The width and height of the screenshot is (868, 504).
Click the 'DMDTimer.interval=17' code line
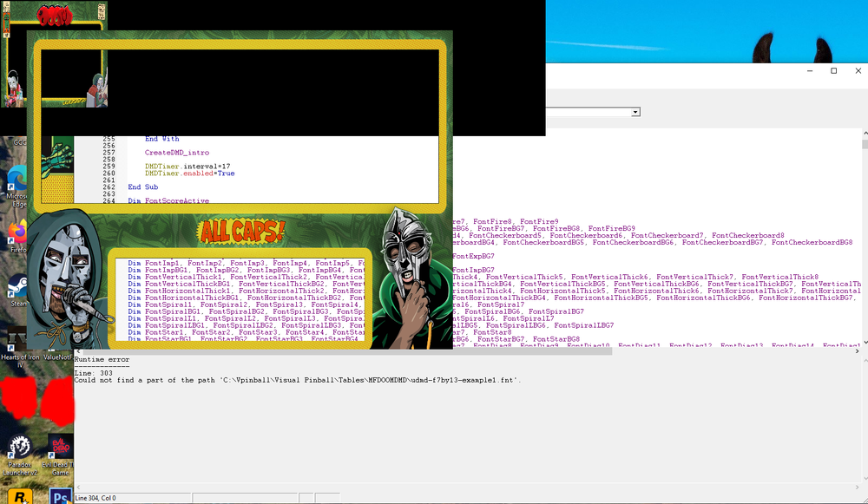(187, 167)
